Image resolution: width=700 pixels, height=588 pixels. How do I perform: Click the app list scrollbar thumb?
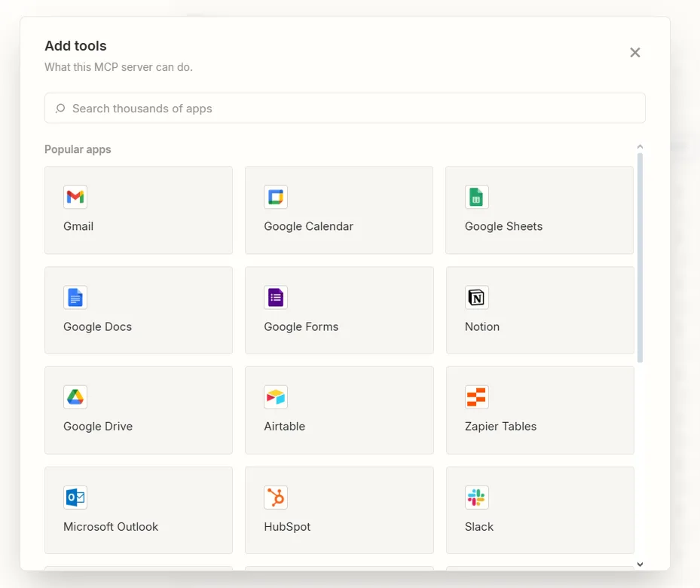[640, 258]
